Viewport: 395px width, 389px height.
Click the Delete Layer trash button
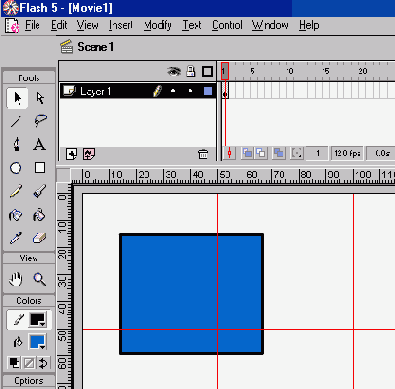(x=203, y=154)
